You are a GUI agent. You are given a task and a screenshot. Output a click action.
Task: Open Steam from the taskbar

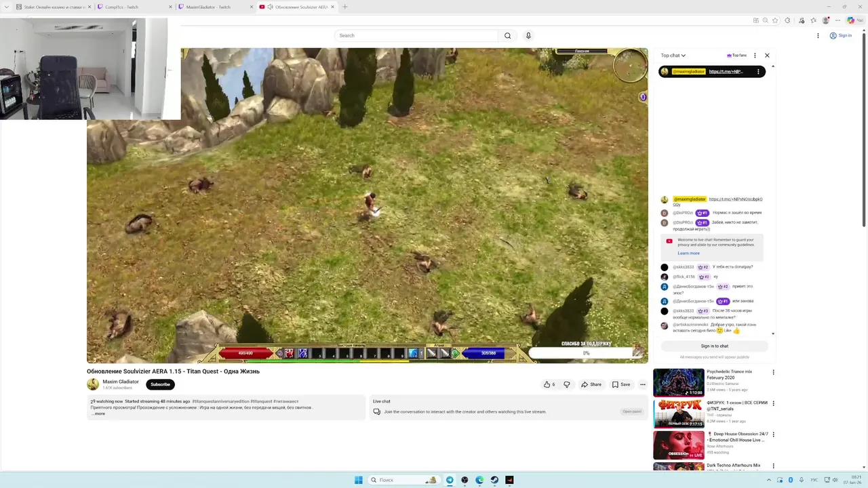[x=494, y=480]
